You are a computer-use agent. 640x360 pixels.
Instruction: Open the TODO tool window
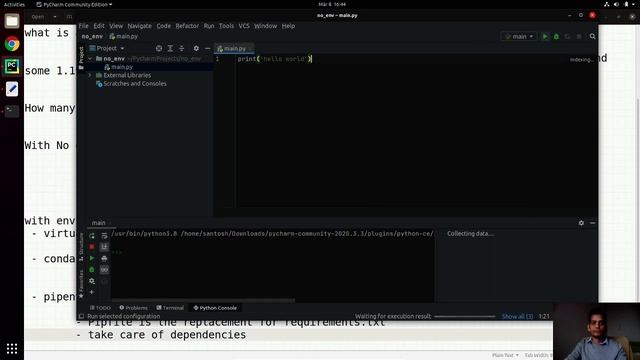[x=100, y=308]
